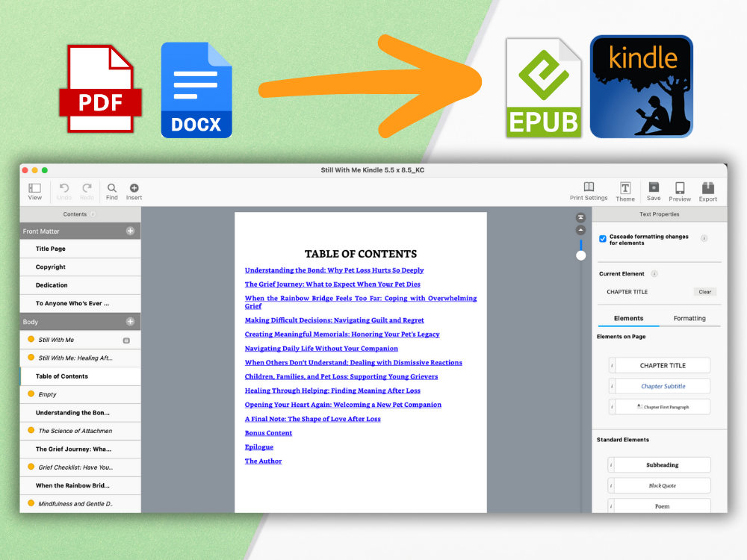Switch to the Formatting tab

pyautogui.click(x=689, y=318)
